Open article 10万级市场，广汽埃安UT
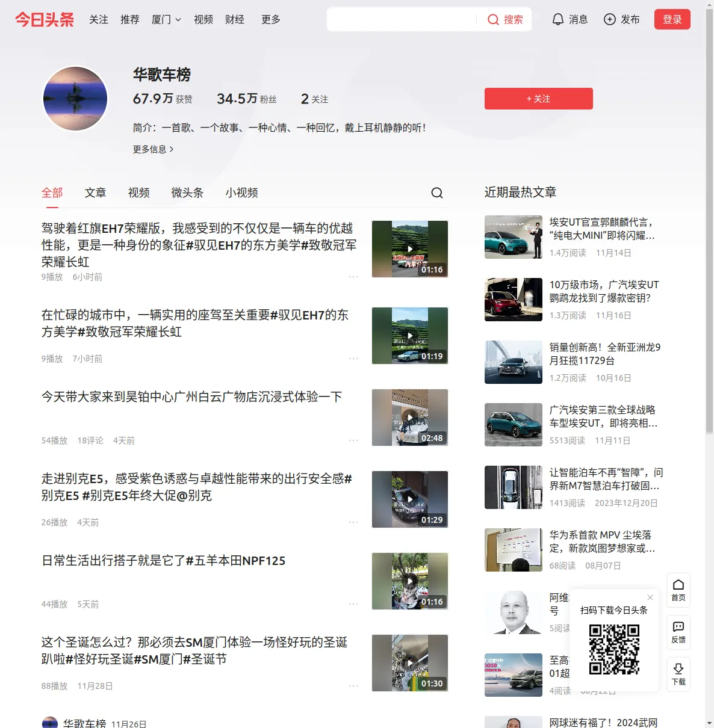This screenshot has height=728, width=714. click(604, 291)
